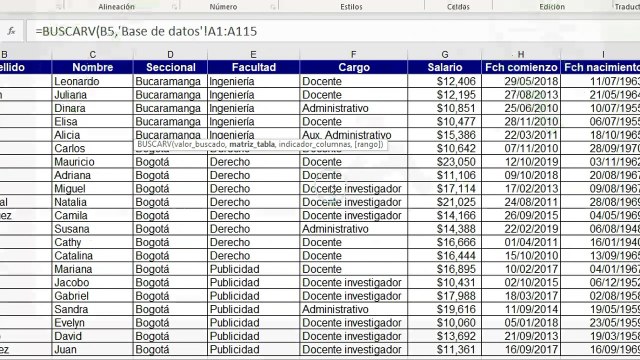Select the cell containing Catalina

pos(93,256)
